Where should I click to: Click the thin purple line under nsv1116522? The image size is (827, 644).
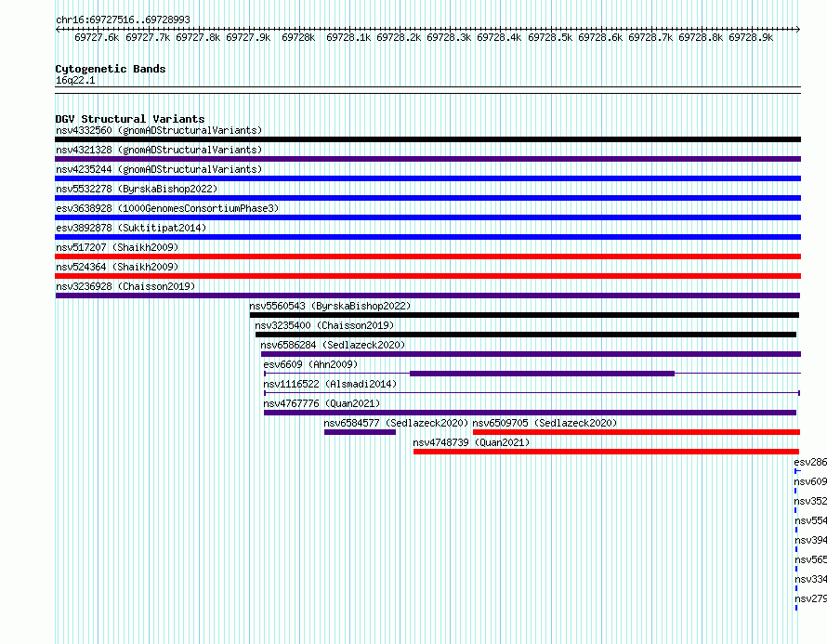click(532, 393)
